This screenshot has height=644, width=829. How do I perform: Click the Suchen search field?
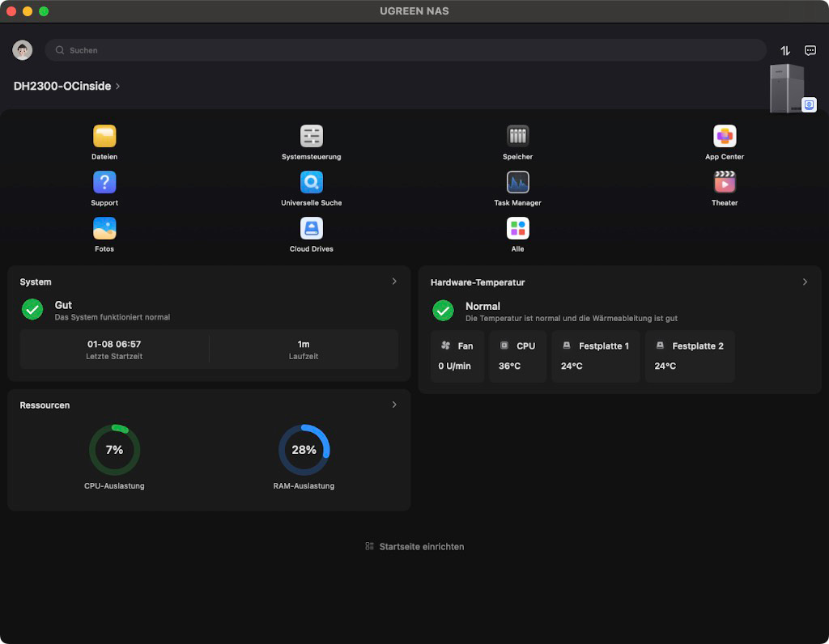coord(405,50)
